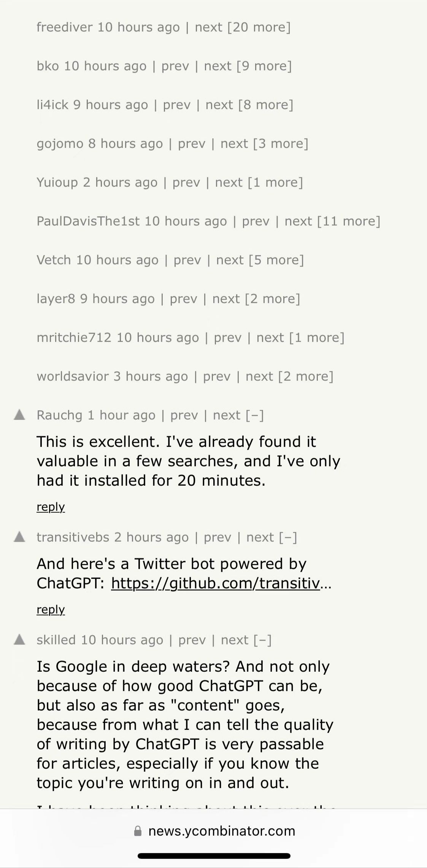This screenshot has width=427, height=868.
Task: Open gojomo's user profile
Action: 60,144
